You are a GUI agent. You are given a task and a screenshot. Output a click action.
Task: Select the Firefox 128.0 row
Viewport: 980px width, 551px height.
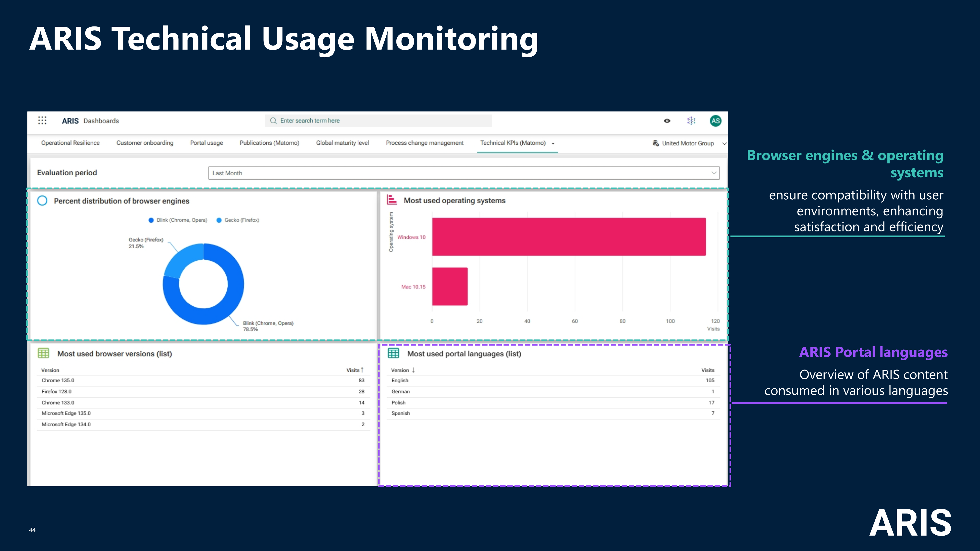click(203, 392)
